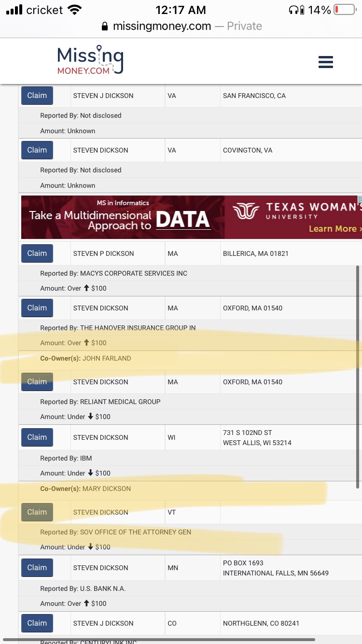362x644 pixels.
Task: Select Reported By: MACYS CORPORATE SERVICES INC
Action: [x=113, y=273]
